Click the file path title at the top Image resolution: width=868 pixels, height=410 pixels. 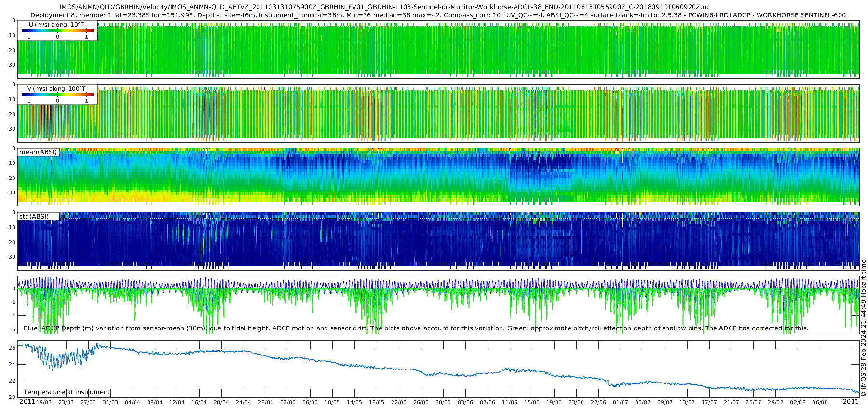385,7
